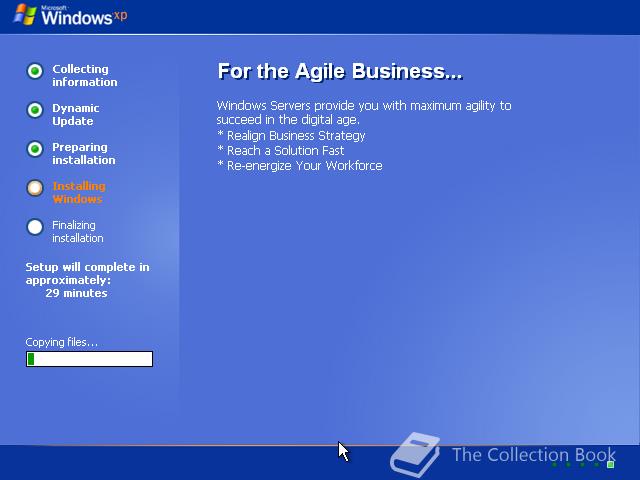This screenshot has height=480, width=640.
Task: Click the Dynamic Update label
Action: point(76,115)
